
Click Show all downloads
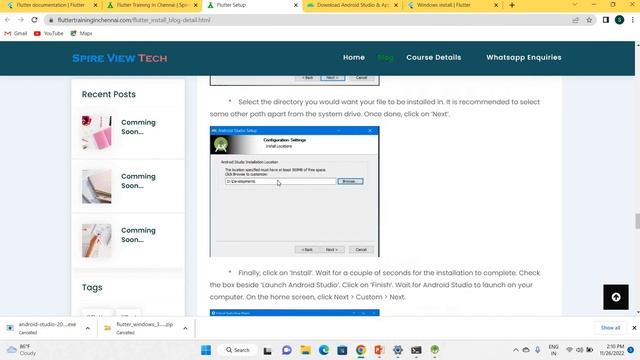click(x=610, y=328)
